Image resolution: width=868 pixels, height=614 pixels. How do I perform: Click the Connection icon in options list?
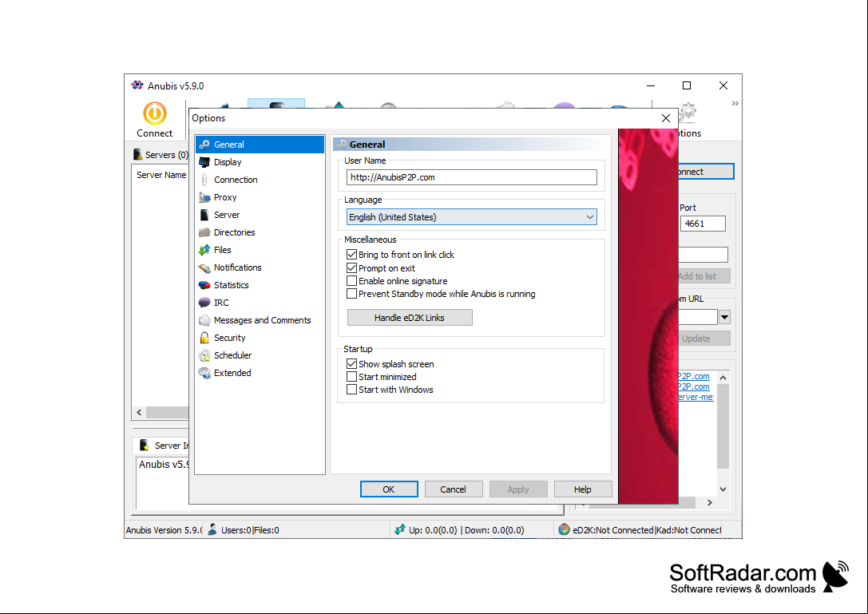[204, 180]
